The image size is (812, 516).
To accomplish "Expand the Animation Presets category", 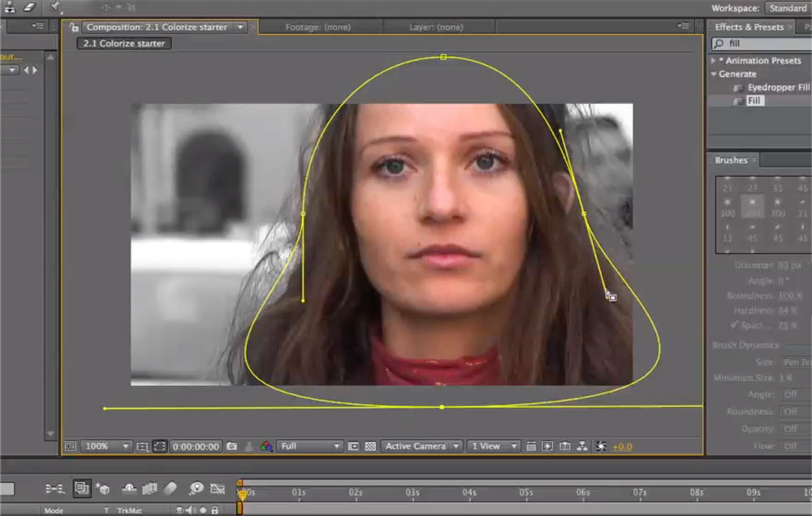I will 714,61.
